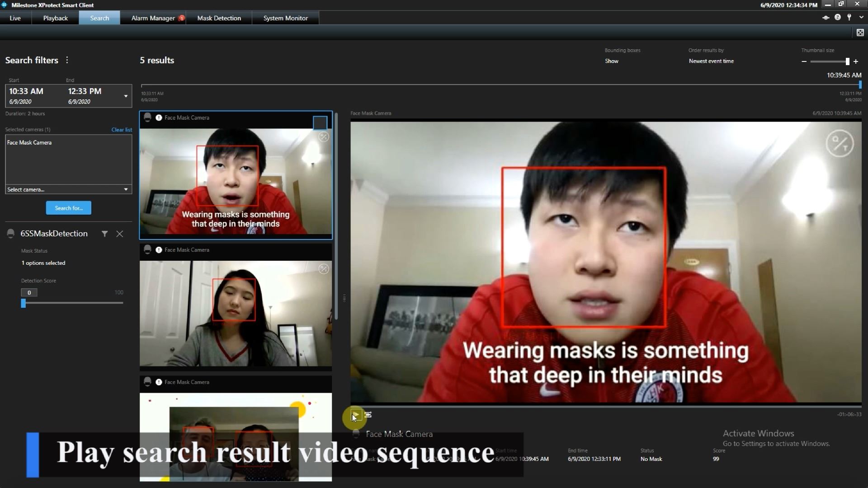The image size is (868, 488).
Task: Open the status connection icon
Action: coord(826,18)
